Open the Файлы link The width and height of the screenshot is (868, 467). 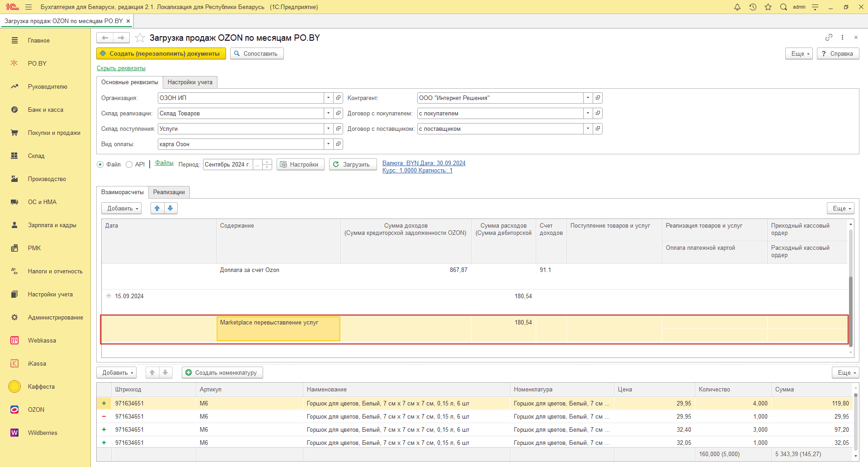tap(164, 162)
